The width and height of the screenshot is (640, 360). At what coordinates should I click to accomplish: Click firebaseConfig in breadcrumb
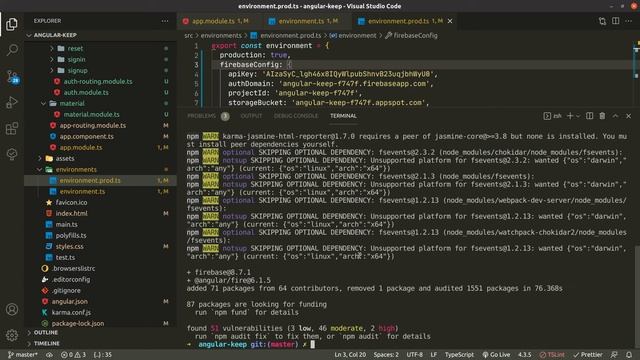415,36
